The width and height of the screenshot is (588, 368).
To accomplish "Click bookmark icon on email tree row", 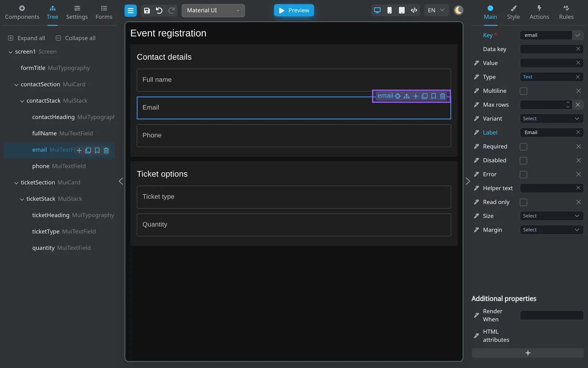I will click(97, 150).
